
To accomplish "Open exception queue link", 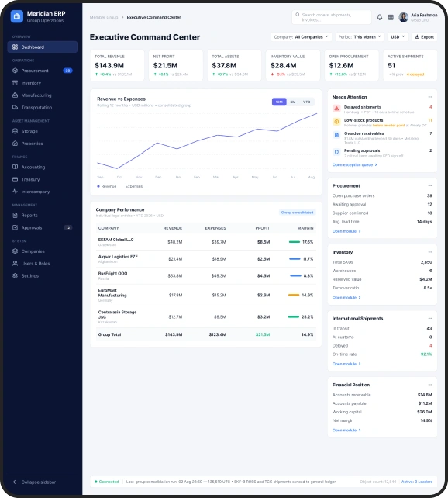I will pos(355,164).
